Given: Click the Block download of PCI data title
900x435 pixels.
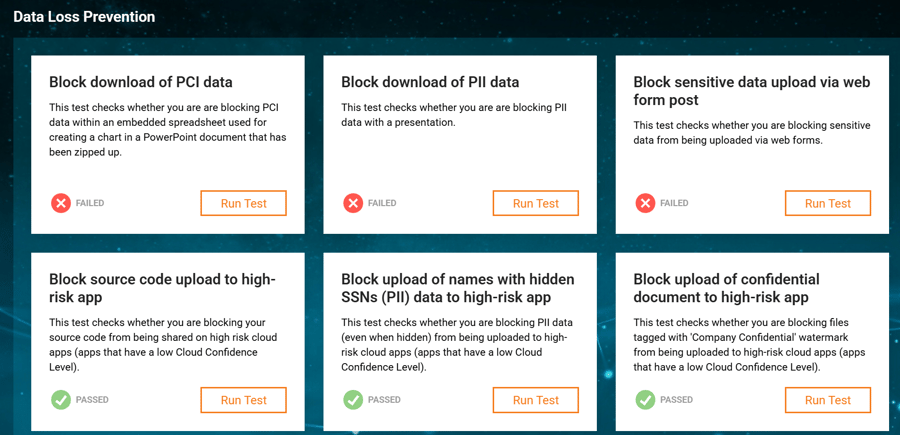Looking at the screenshot, I should [x=141, y=82].
